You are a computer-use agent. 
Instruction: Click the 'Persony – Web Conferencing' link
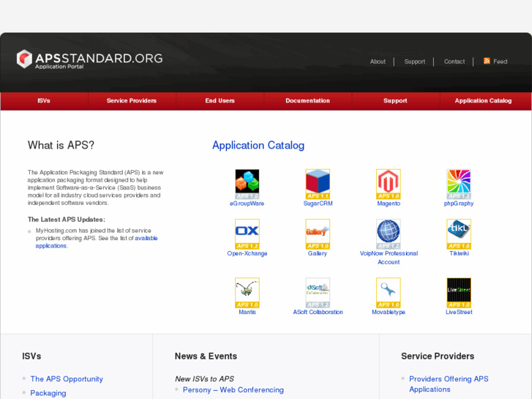tap(233, 390)
